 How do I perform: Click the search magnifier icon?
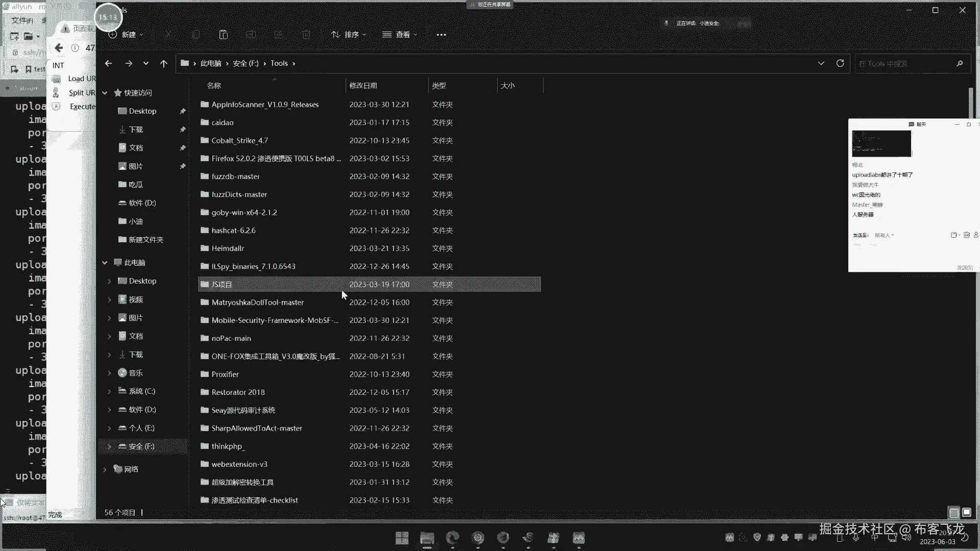click(960, 64)
